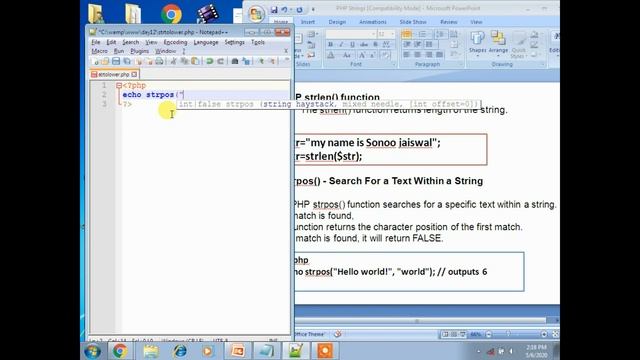The image size is (640, 360).
Task: Open the View ribbon tab in PowerPoint
Action: (476, 22)
